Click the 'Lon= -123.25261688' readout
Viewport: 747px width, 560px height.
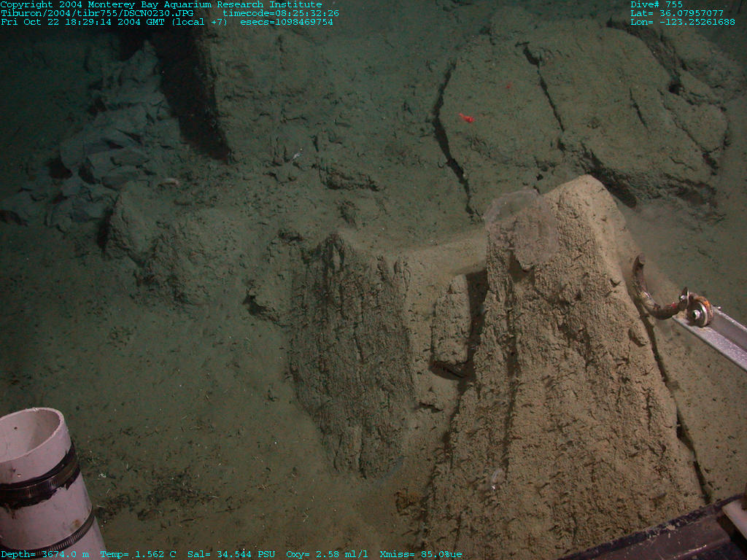tap(683, 22)
